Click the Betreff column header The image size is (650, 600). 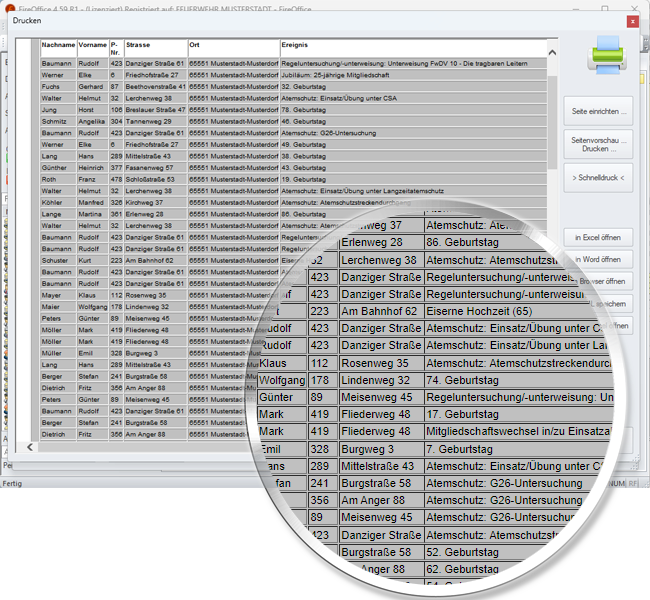tap(293, 45)
